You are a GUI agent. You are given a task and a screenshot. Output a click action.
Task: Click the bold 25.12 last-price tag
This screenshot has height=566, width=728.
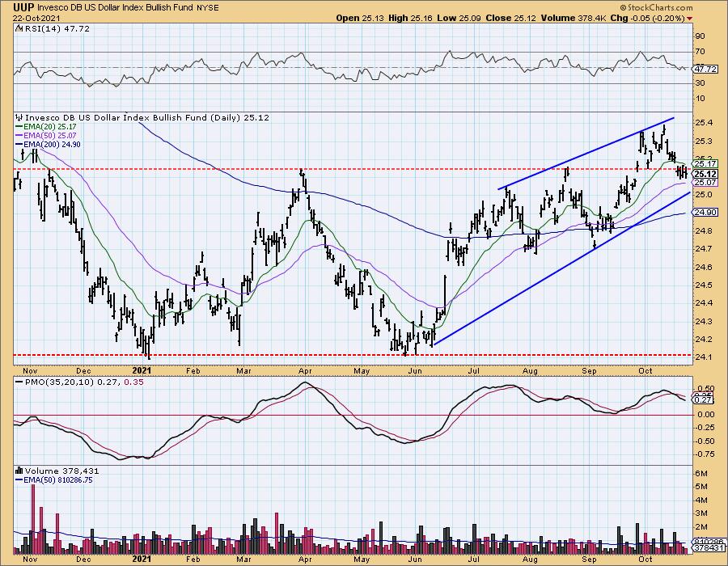point(705,175)
